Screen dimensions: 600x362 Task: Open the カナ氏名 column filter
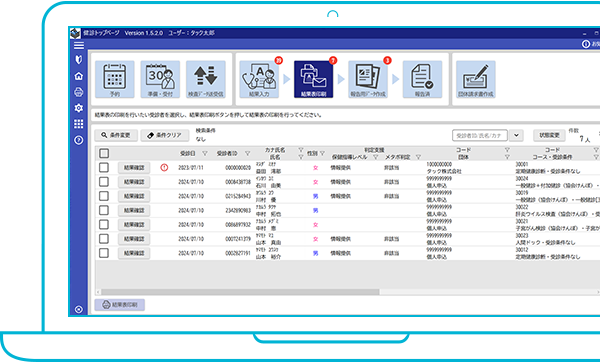click(301, 150)
